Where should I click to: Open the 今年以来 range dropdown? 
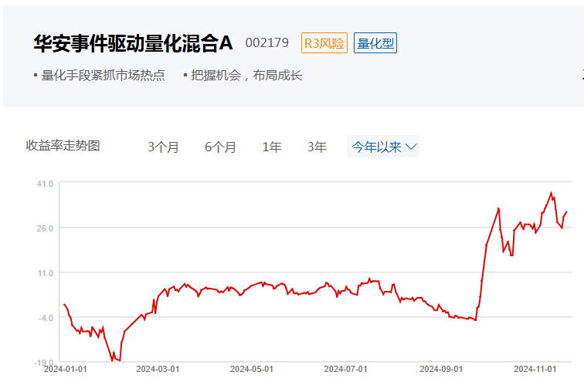pos(382,147)
